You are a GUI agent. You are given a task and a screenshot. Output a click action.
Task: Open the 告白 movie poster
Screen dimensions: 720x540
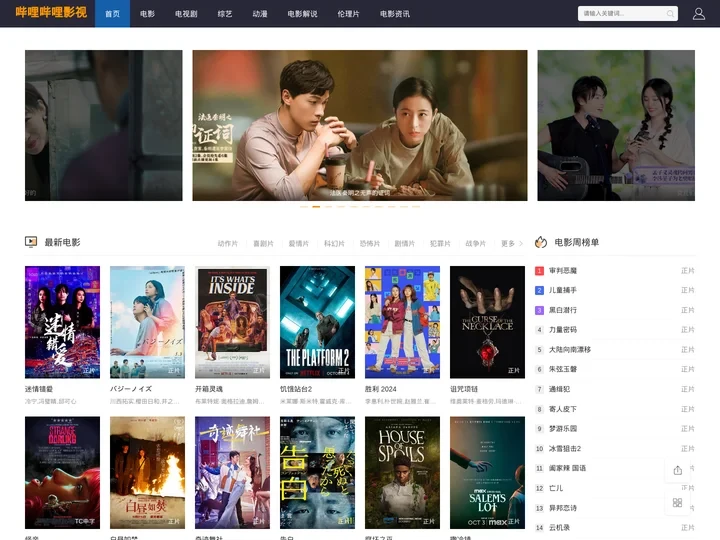click(317, 472)
